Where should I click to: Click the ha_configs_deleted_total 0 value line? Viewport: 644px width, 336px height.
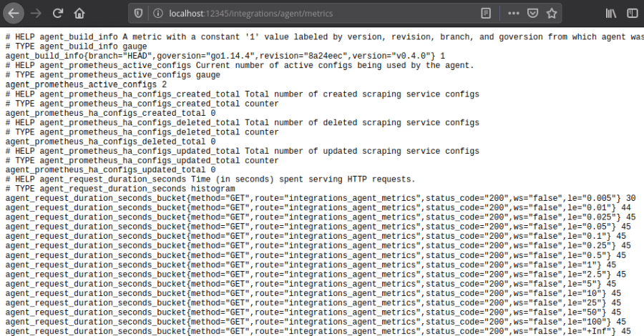pyautogui.click(x=110, y=142)
